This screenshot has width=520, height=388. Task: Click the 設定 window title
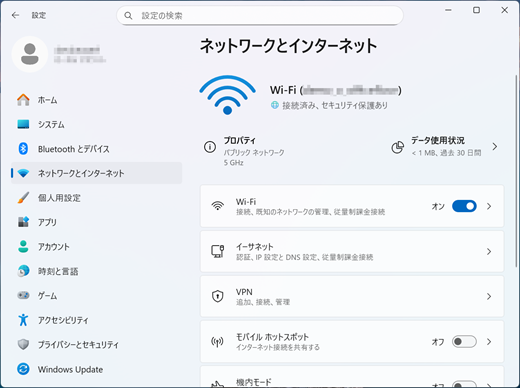point(39,15)
